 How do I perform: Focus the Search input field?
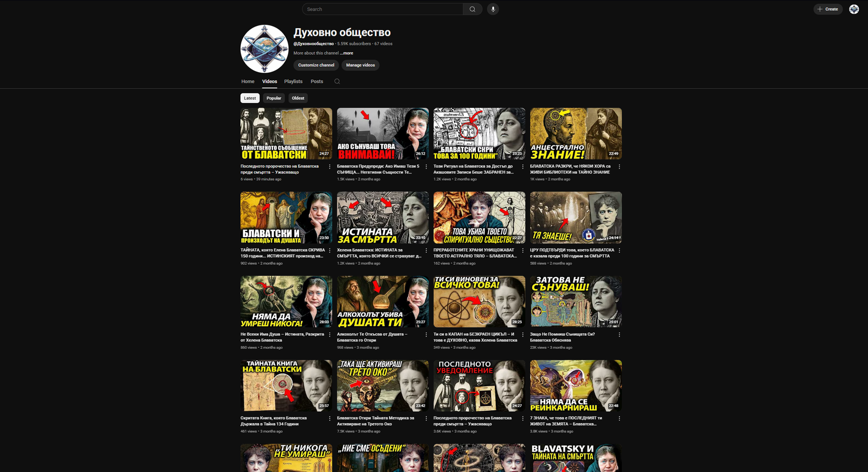(382, 9)
